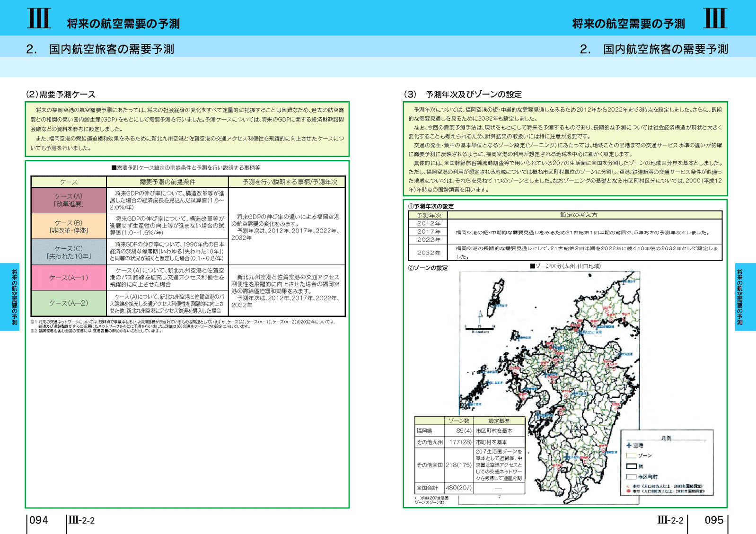Click the left side tab 将来の航空需要の予測
Image resolution: width=756 pixels, height=534 pixels.
[10, 297]
